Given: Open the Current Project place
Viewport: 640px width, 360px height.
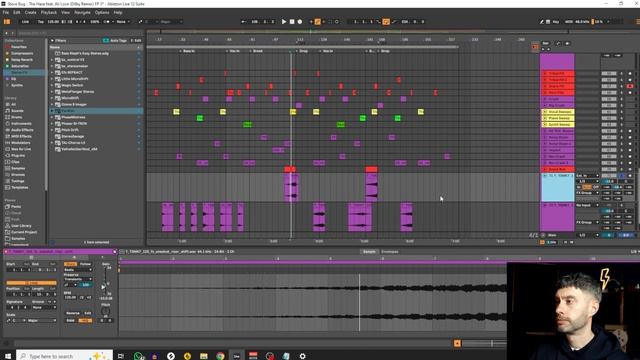Looking at the screenshot, I should (x=24, y=232).
